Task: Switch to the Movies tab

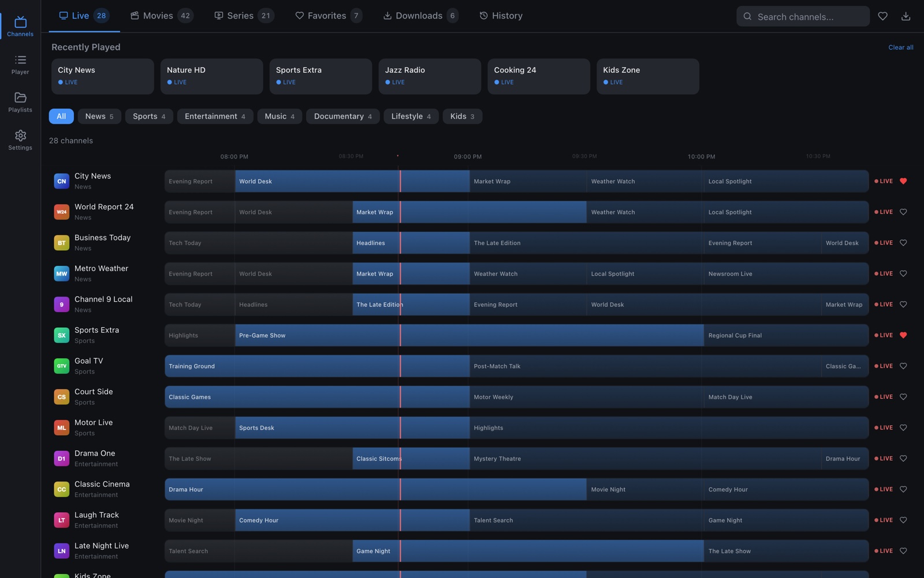Action: [x=161, y=16]
